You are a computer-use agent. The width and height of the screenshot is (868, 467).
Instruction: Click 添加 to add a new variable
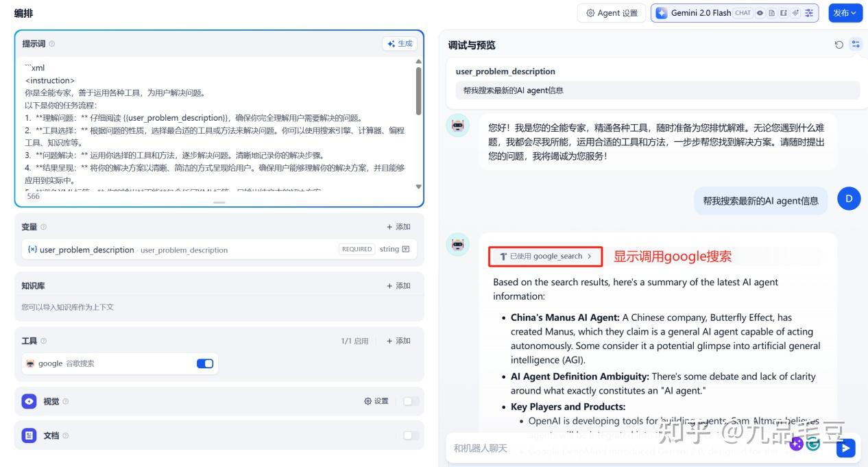398,226
